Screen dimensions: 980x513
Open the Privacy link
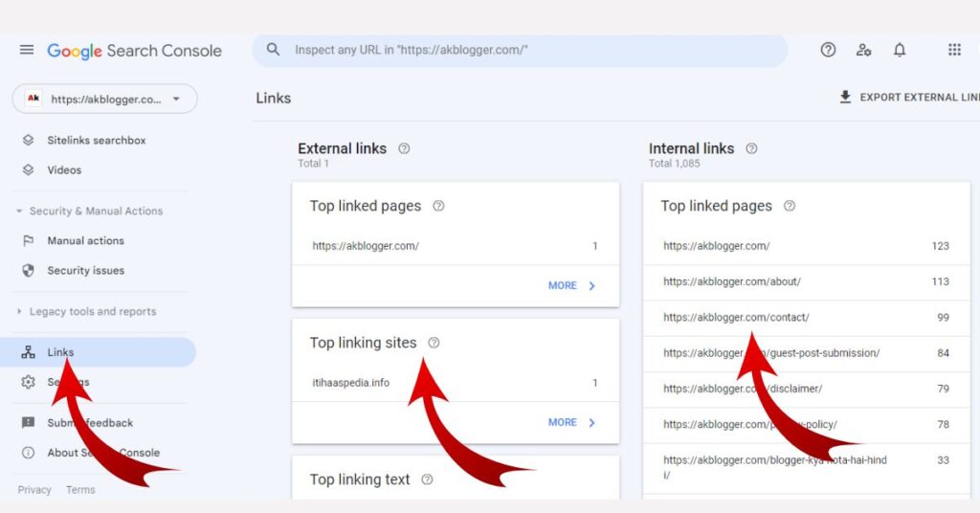point(34,490)
